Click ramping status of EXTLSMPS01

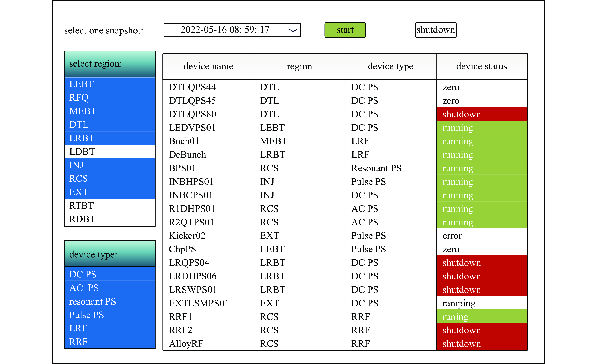459,304
